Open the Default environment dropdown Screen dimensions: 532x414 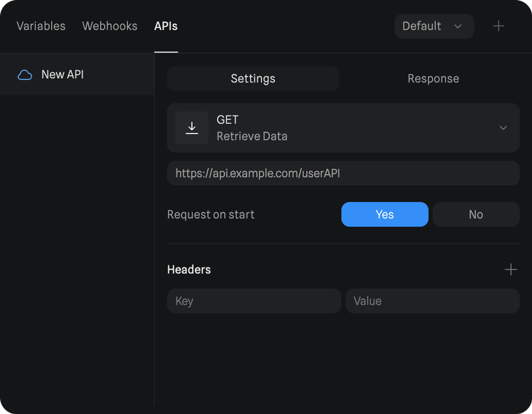(434, 26)
